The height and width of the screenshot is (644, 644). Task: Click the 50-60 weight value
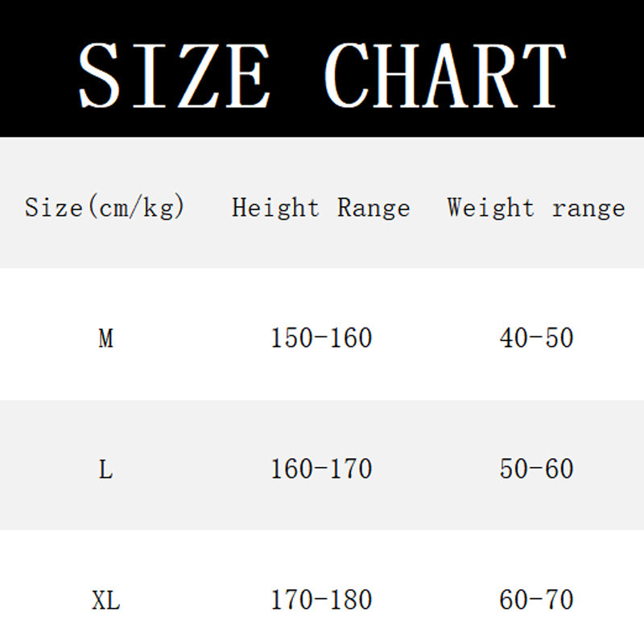(x=536, y=469)
